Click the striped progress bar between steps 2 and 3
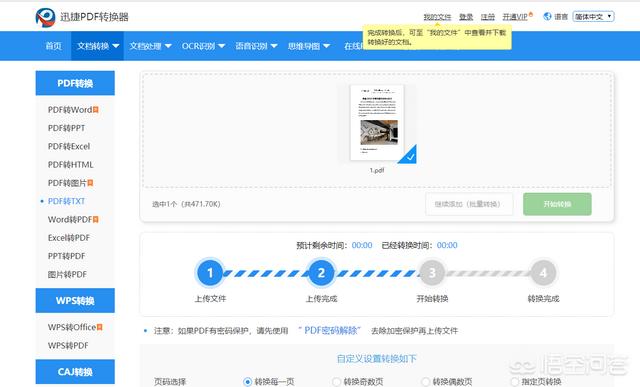 [x=377, y=273]
